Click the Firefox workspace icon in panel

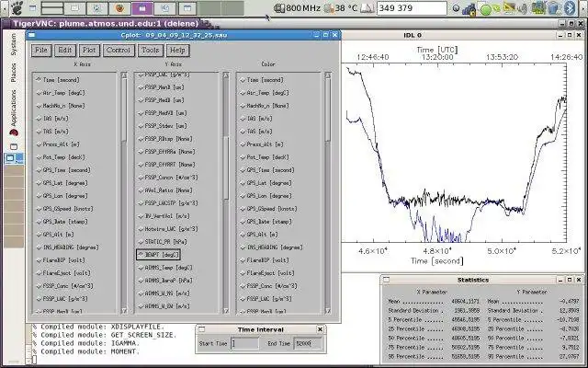pyautogui.click(x=120, y=8)
